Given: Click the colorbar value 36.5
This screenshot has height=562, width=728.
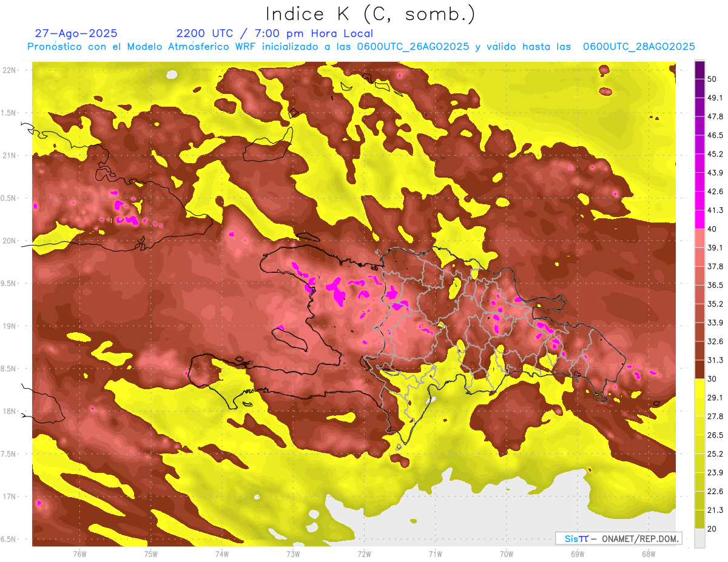Looking at the screenshot, I should pyautogui.click(x=715, y=285).
